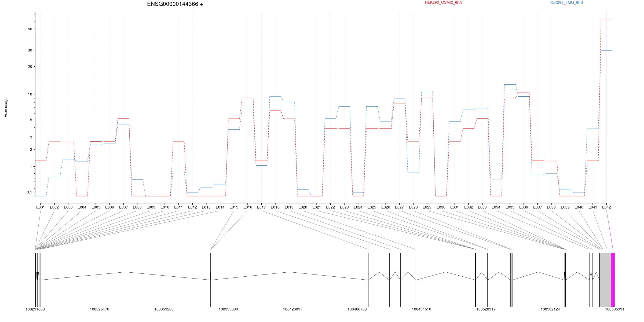Click exon label E003
This screenshot has height=322, width=644.
point(68,207)
